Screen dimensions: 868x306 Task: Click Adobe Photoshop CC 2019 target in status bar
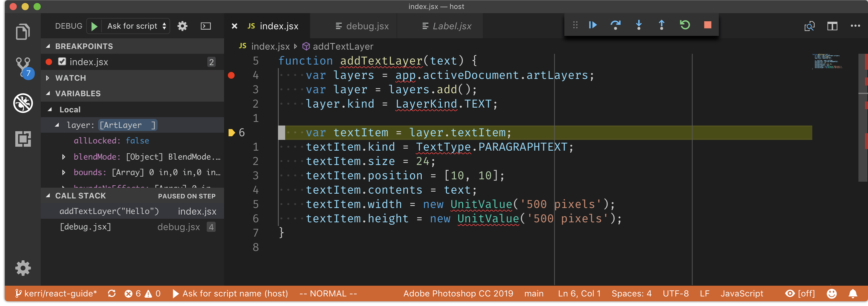458,294
